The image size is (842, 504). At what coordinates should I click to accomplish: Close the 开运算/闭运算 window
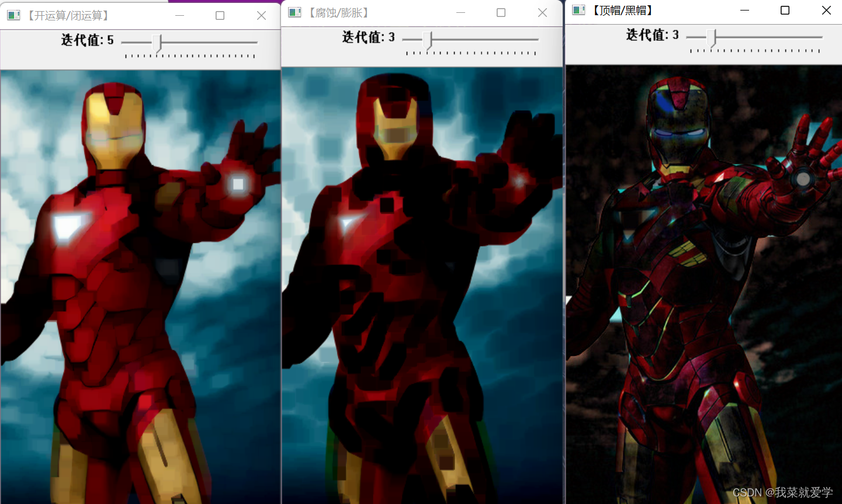(x=261, y=15)
